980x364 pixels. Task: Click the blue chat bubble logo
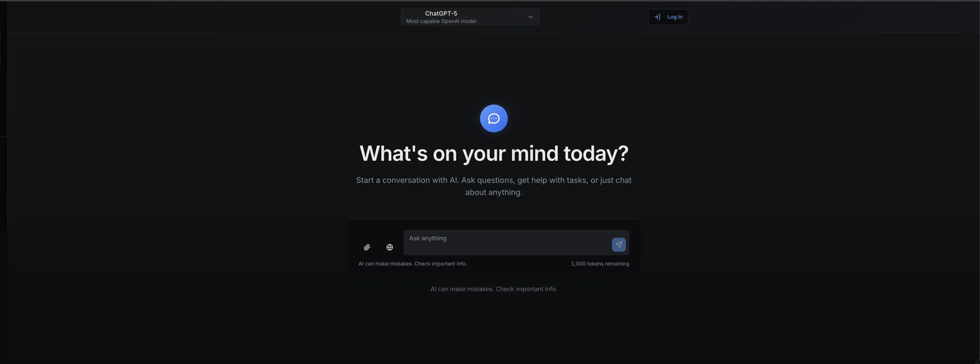pyautogui.click(x=494, y=118)
